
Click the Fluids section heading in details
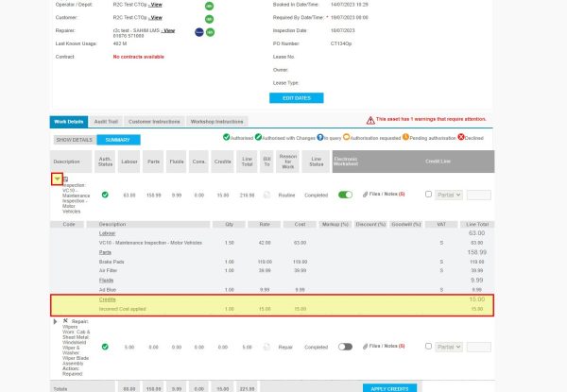point(106,281)
